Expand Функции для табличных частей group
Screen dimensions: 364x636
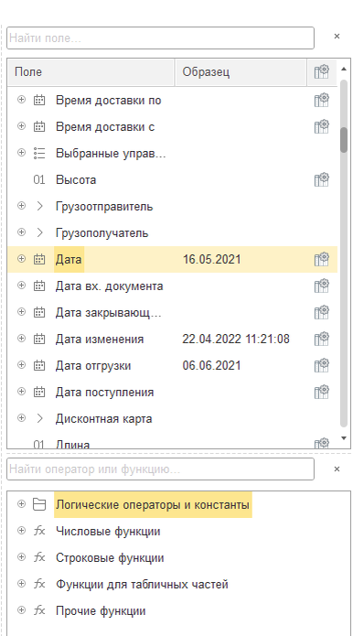point(21,583)
